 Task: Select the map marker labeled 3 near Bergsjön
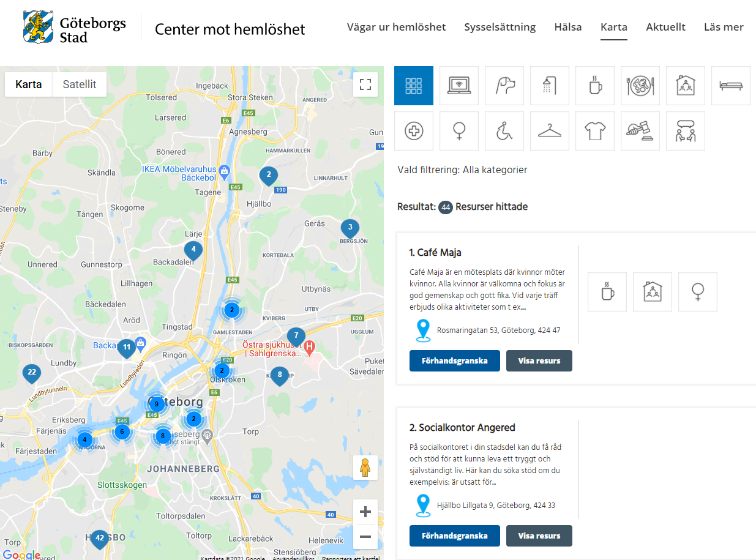click(x=350, y=228)
